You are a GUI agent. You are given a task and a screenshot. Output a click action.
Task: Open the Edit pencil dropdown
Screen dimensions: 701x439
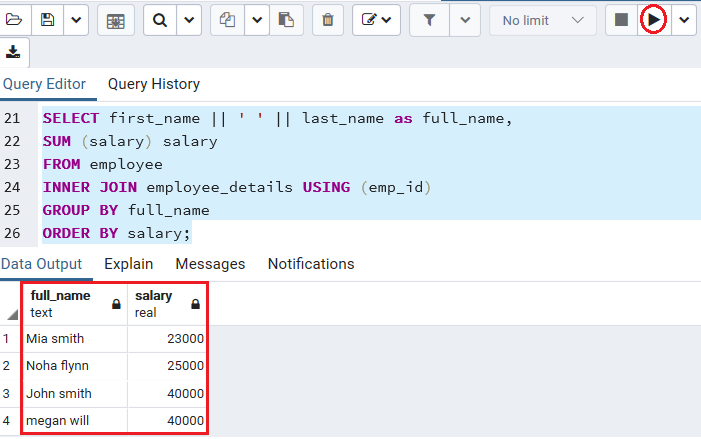[x=376, y=20]
